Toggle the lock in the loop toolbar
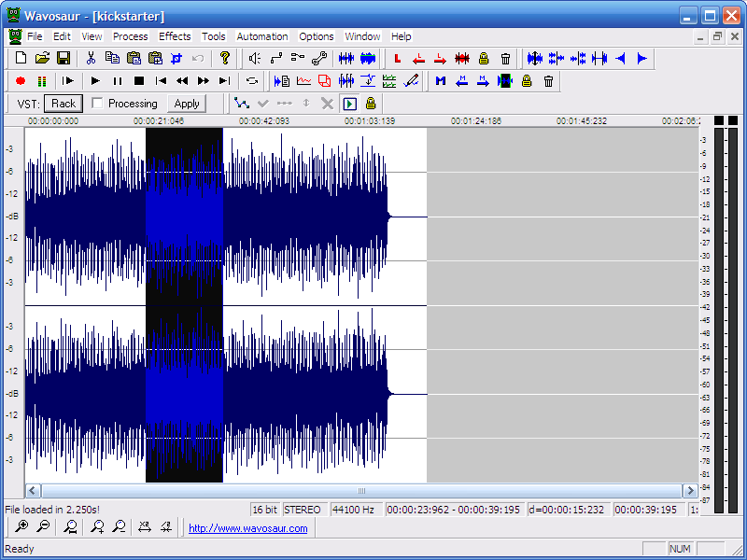Viewport: 747px width, 560px height. (484, 58)
